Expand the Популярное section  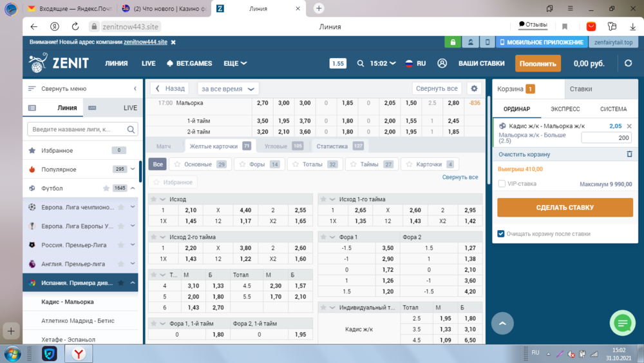point(133,169)
